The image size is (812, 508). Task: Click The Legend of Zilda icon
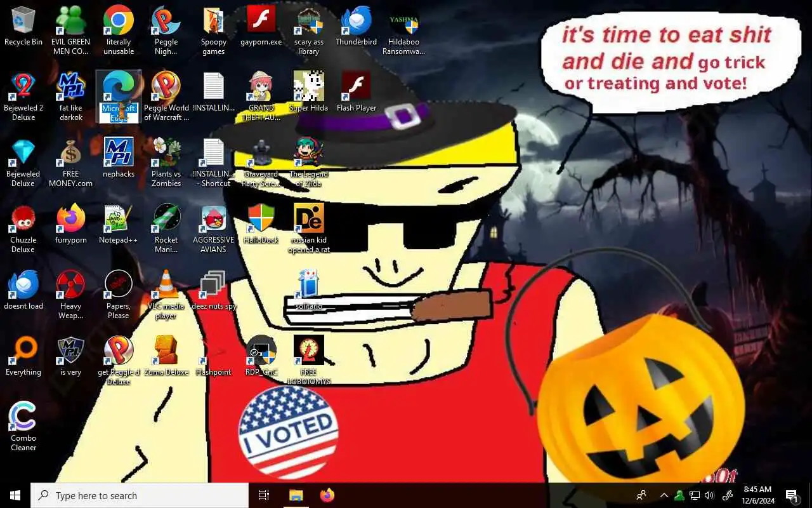pos(309,163)
